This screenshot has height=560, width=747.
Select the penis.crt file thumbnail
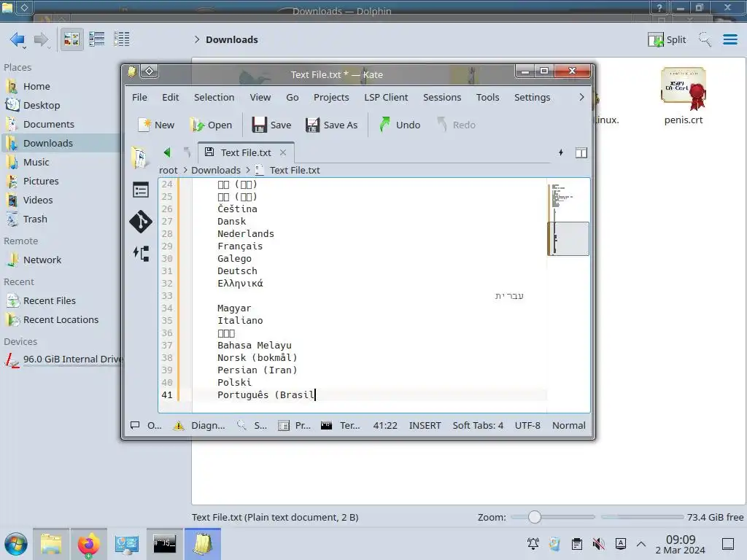coord(683,88)
